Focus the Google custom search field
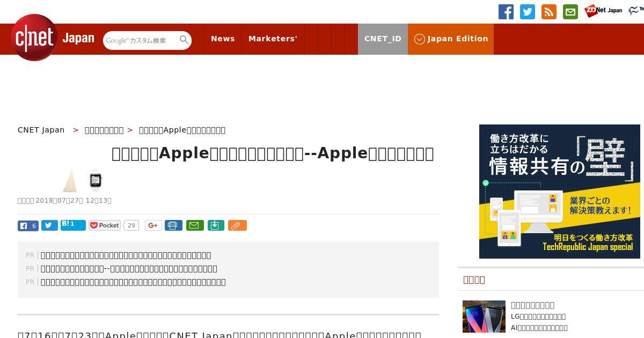The height and width of the screenshot is (338, 644). point(141,40)
